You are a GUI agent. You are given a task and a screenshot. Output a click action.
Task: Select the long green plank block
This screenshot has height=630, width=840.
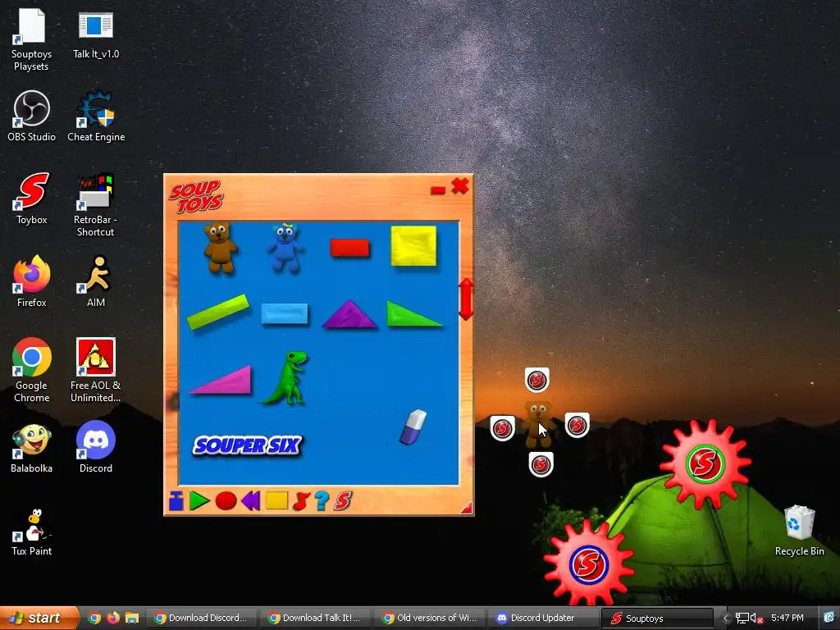coord(218,311)
